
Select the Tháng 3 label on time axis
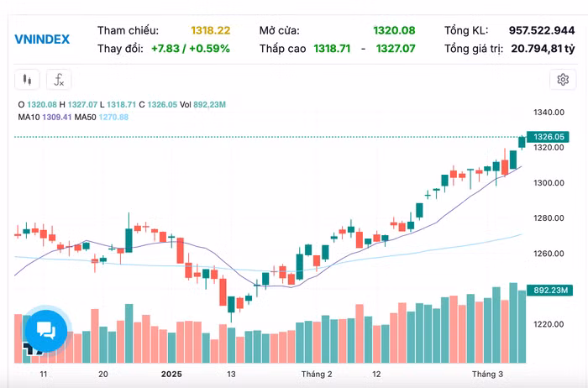coord(487,373)
